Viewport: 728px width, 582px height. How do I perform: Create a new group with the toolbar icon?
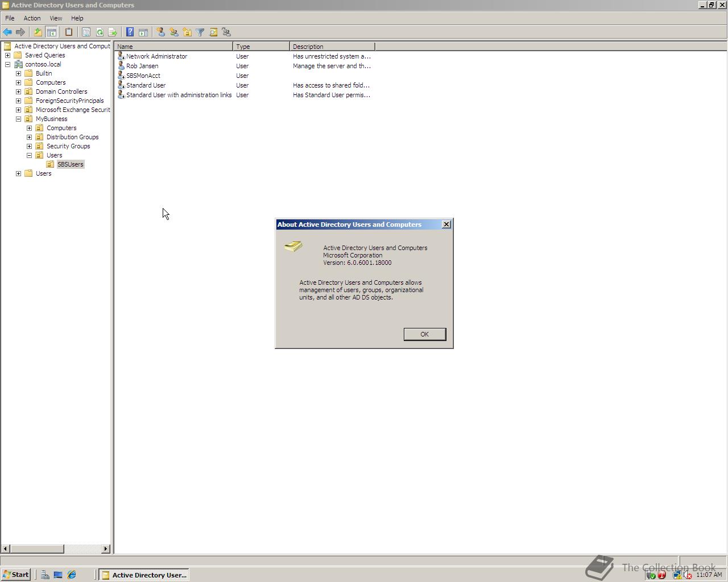(x=174, y=32)
